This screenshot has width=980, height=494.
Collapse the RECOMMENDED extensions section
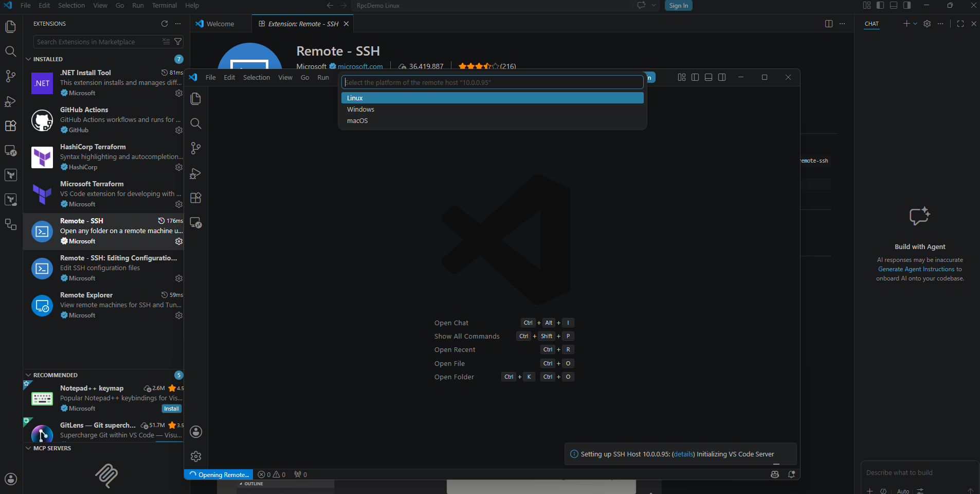51,375
